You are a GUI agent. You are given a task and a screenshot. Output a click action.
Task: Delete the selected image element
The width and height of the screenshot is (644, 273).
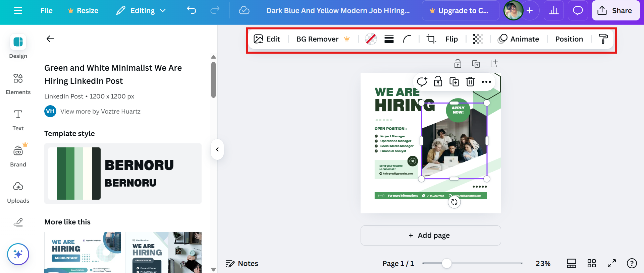point(470,82)
